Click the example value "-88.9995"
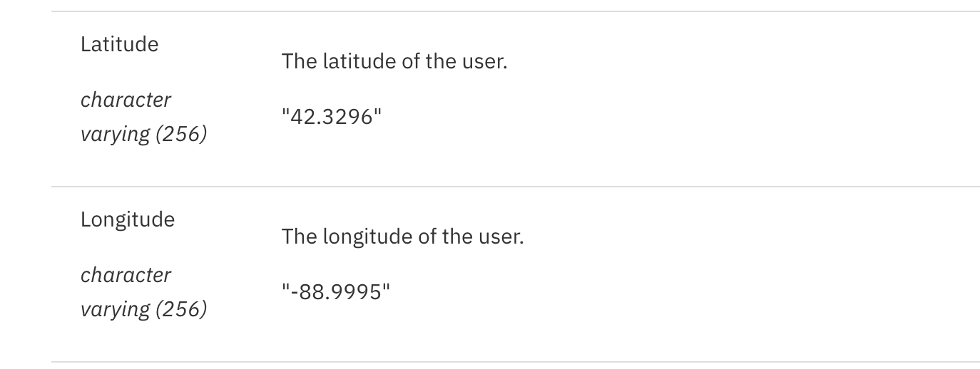The height and width of the screenshot is (369, 980). pyautogui.click(x=336, y=292)
